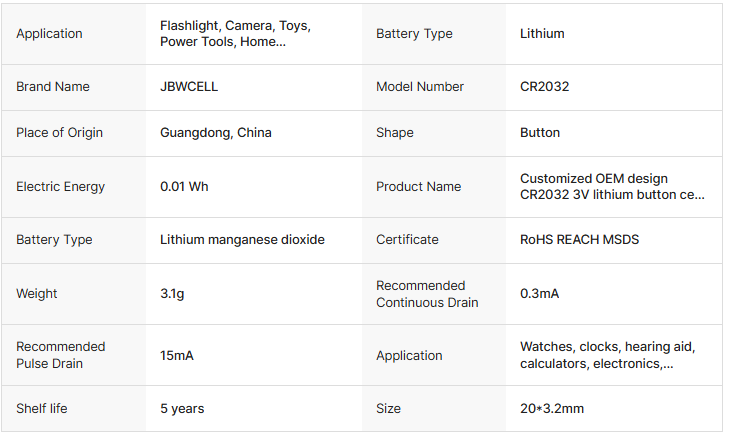Select the "15mA" pulse drain value

point(178,355)
